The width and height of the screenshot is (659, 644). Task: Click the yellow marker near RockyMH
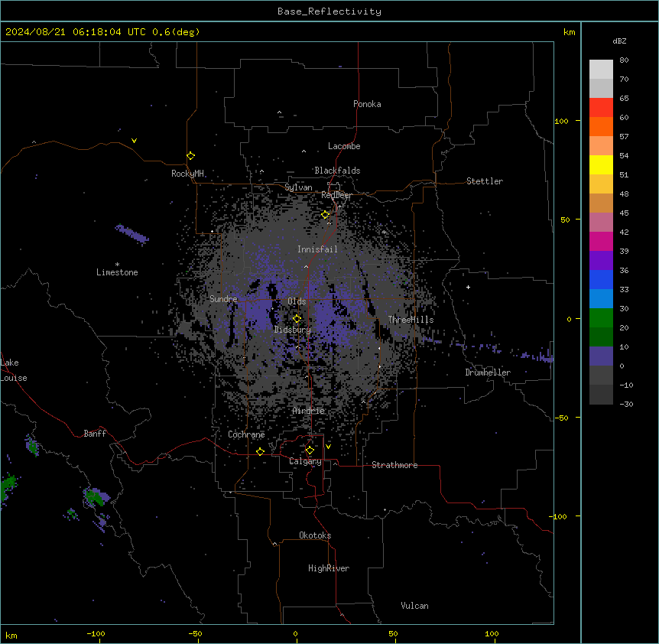click(190, 155)
